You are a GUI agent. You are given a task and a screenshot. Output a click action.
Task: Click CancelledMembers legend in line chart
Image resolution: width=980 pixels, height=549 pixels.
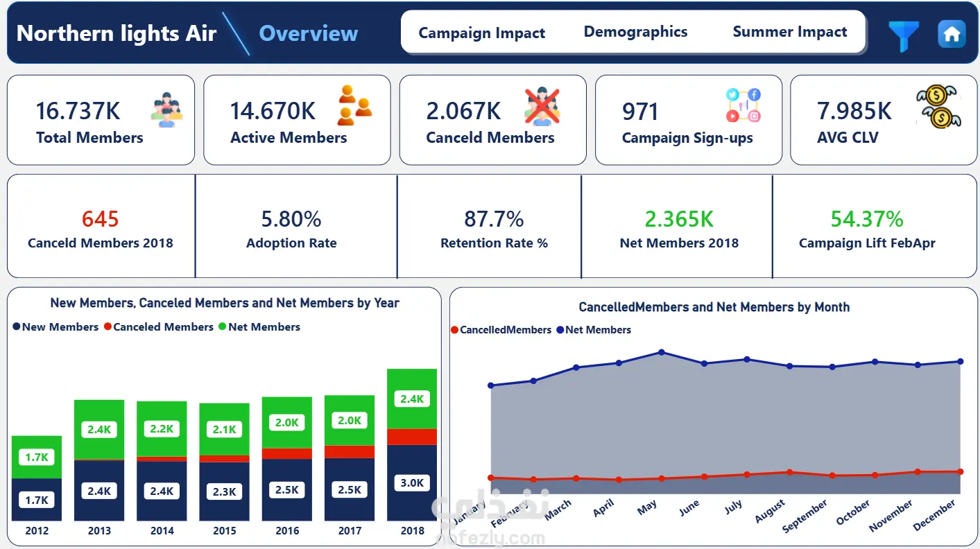click(501, 330)
